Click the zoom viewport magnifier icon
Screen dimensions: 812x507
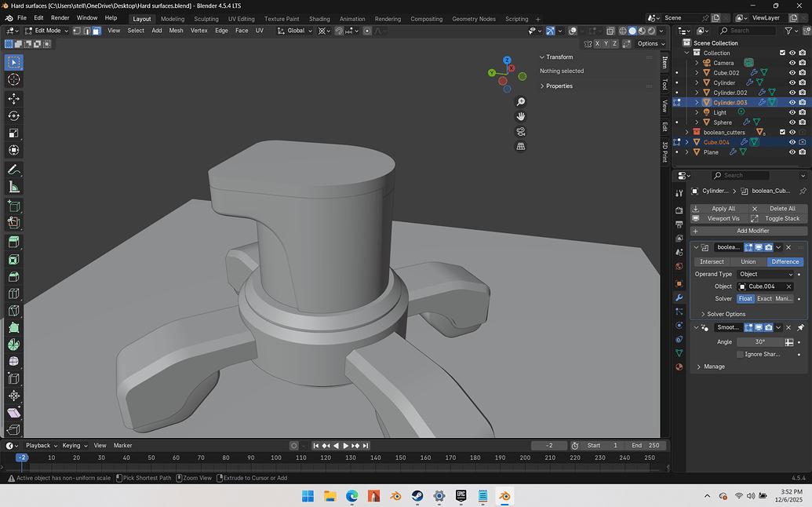click(x=521, y=101)
